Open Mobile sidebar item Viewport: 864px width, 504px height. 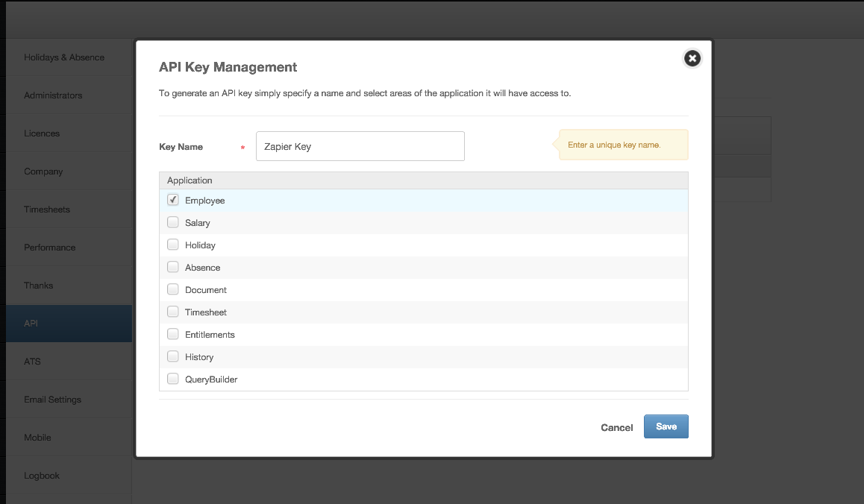coord(69,438)
